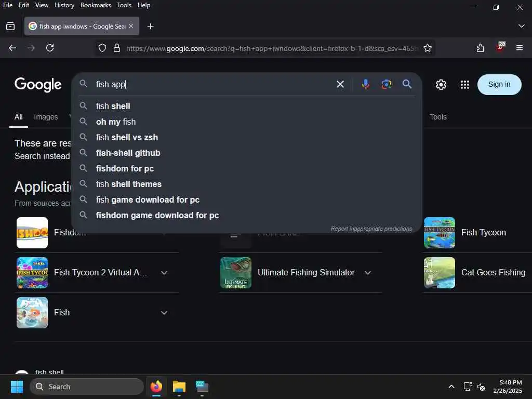Select suggestion 'fish shell vs zsh'

click(x=247, y=137)
